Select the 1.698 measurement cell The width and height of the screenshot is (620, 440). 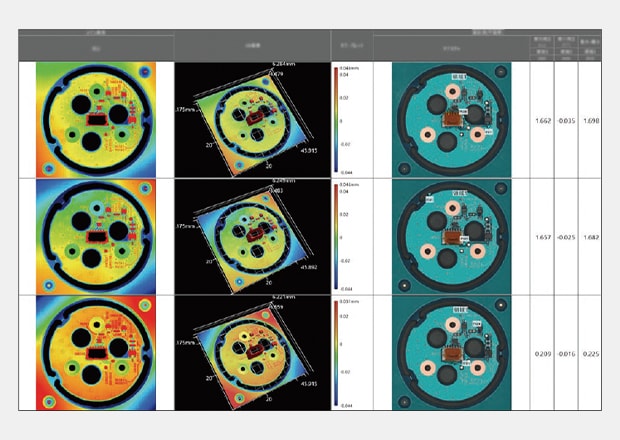(591, 120)
